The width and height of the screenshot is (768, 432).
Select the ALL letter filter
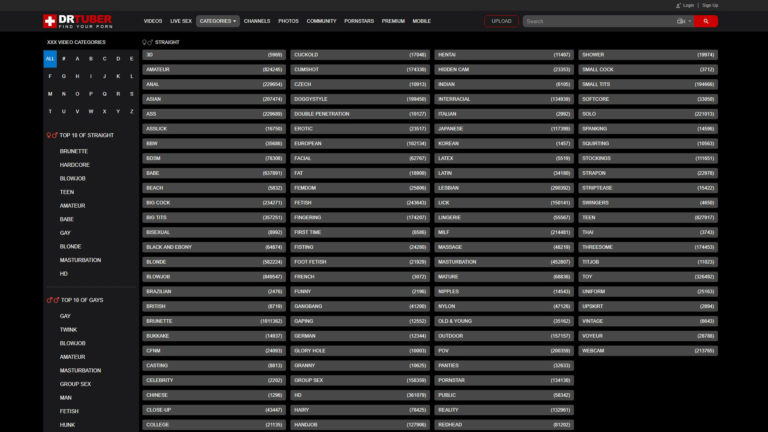[x=50, y=58]
